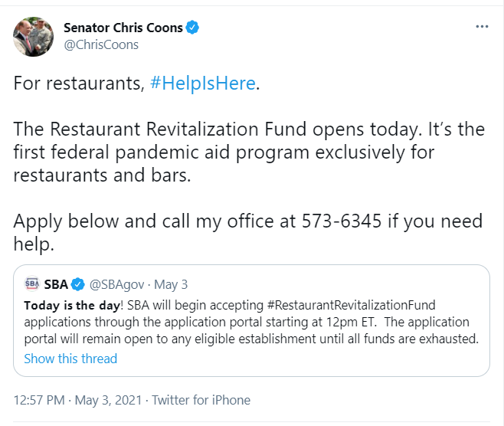Viewport: 504px width, 426px height.
Task: Click the Twitter for iPhone source label
Action: click(201, 400)
